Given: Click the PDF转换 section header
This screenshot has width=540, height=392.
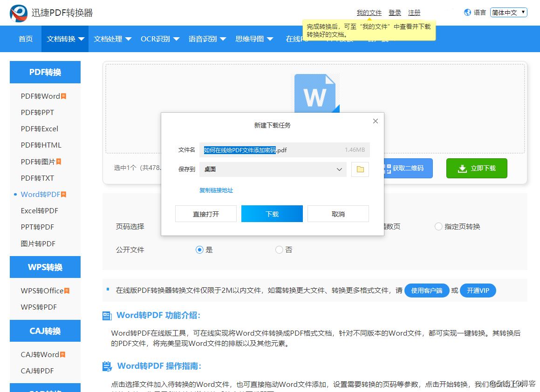Looking at the screenshot, I should coord(45,72).
